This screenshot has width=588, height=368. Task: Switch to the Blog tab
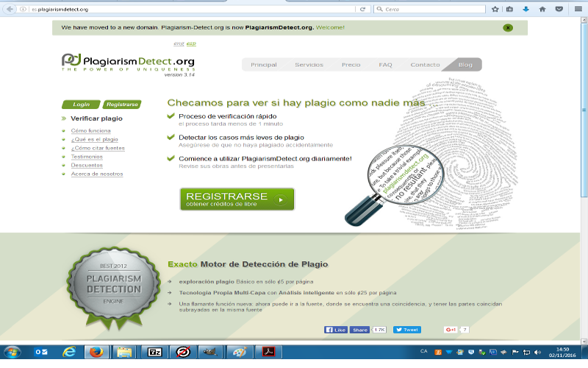click(465, 65)
